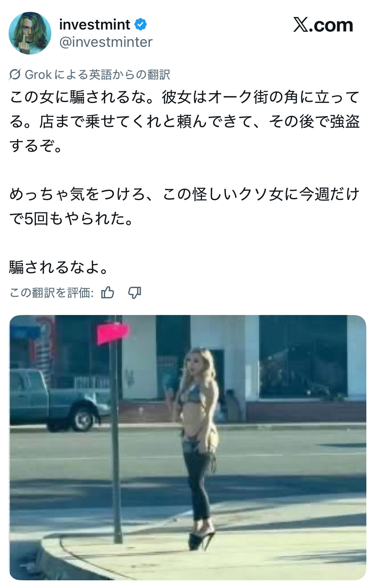
Task: Click the X.com logo
Action: pyautogui.click(x=323, y=25)
